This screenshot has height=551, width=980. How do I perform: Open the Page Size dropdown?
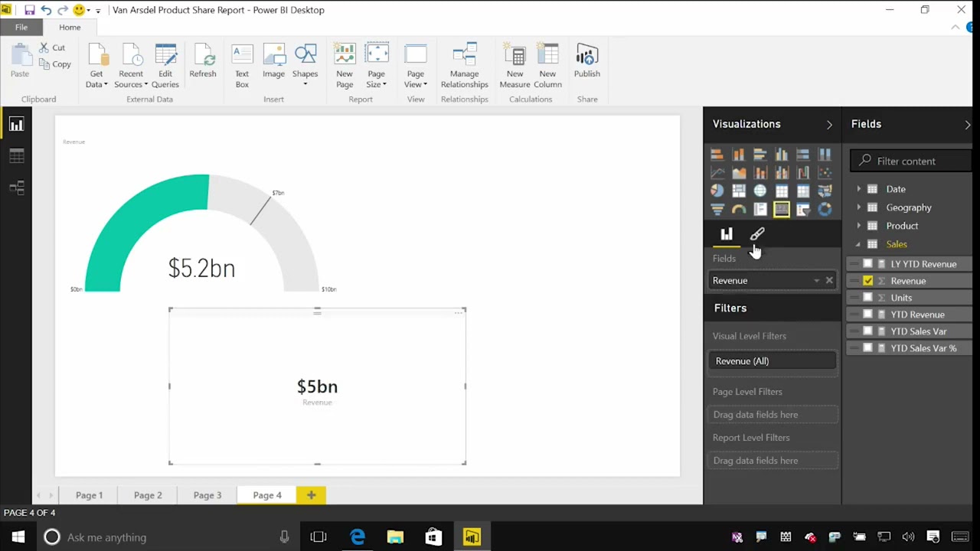[376, 67]
